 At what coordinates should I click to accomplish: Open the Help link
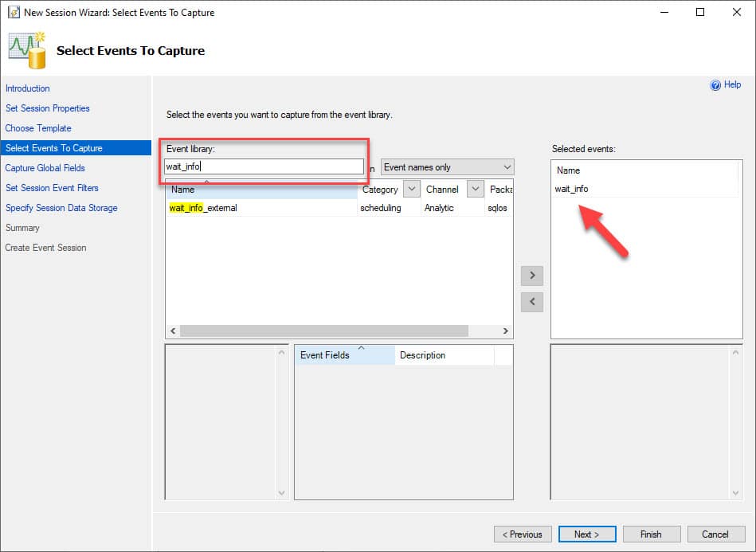pos(732,85)
